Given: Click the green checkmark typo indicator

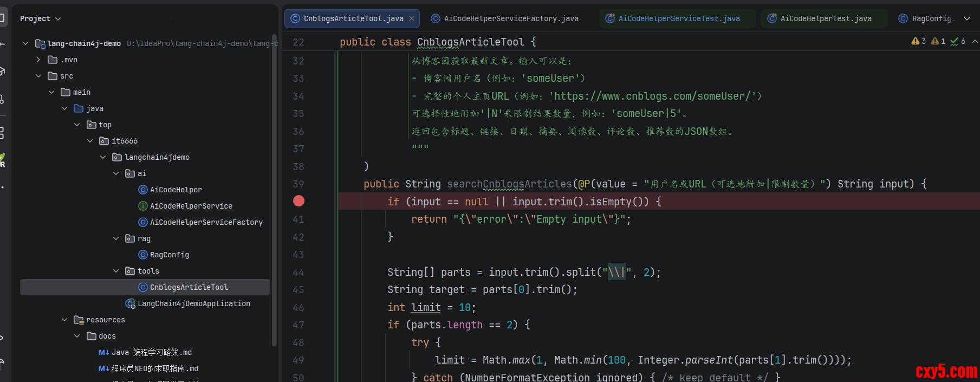Looking at the screenshot, I should click(x=955, y=41).
